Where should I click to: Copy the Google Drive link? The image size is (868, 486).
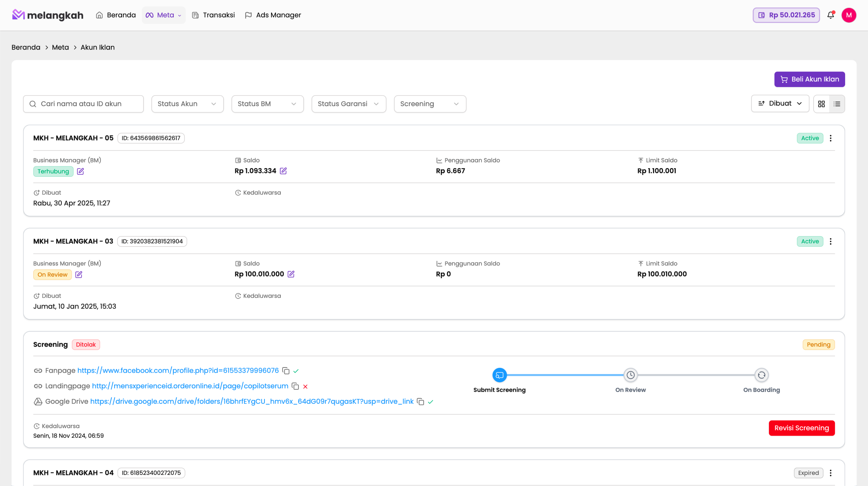coord(420,402)
